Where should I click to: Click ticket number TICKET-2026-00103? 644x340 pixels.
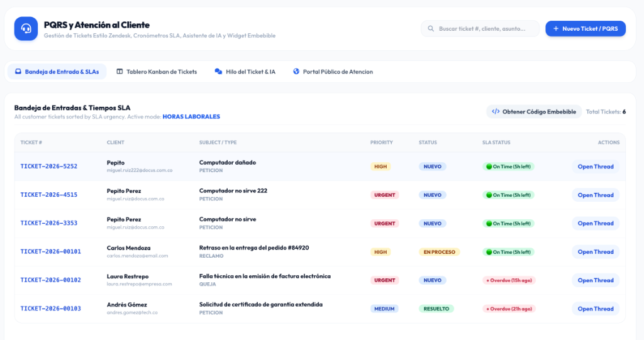[50, 309]
